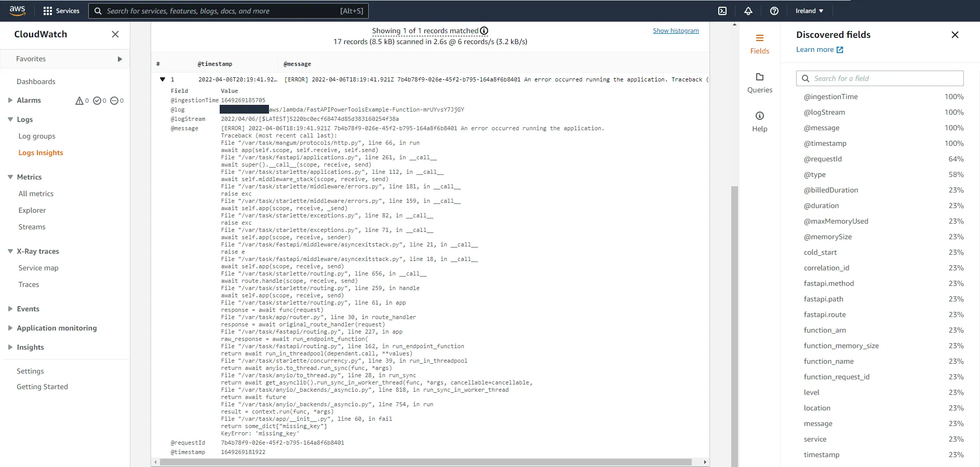The height and width of the screenshot is (467, 980).
Task: Open CloudShell from the top bar
Action: pyautogui.click(x=722, y=10)
